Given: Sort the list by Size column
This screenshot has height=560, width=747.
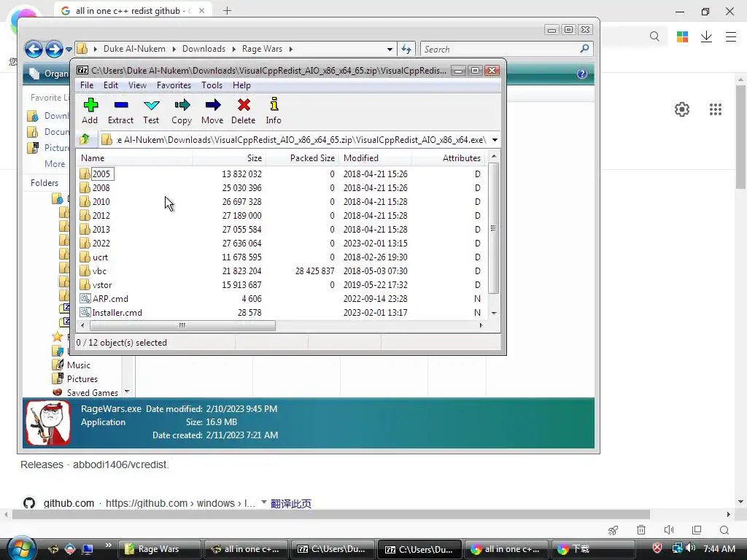Looking at the screenshot, I should [229, 158].
